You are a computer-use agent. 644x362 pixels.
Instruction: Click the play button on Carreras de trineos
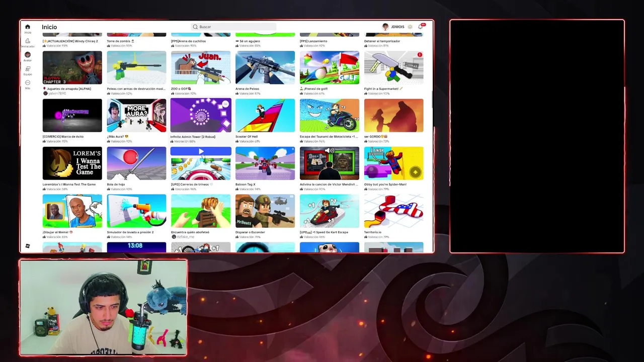pyautogui.click(x=201, y=151)
